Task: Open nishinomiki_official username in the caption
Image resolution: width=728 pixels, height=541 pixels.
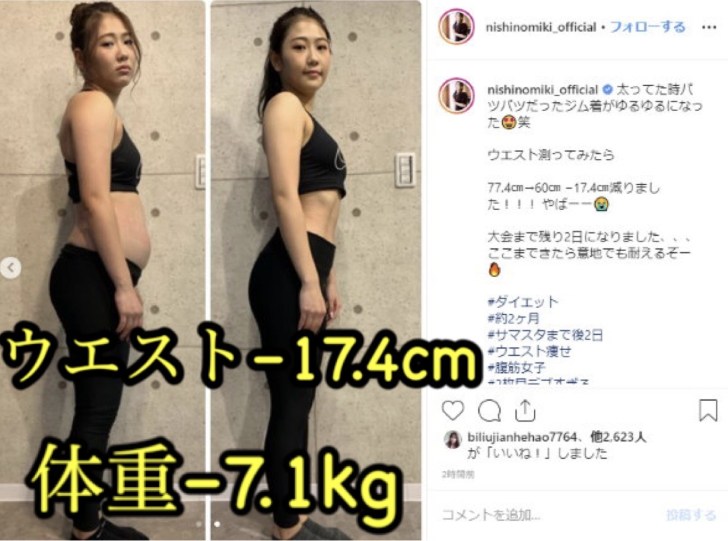Action: click(x=542, y=89)
